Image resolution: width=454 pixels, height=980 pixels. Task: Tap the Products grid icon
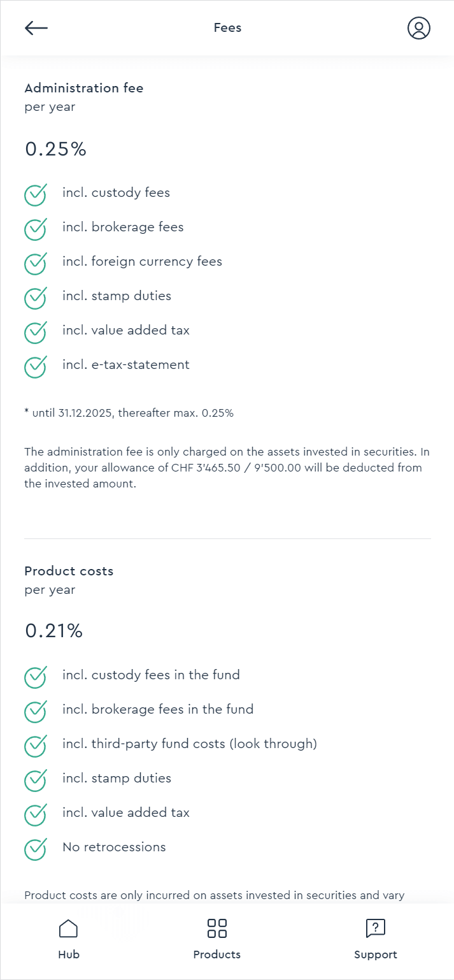(x=217, y=928)
